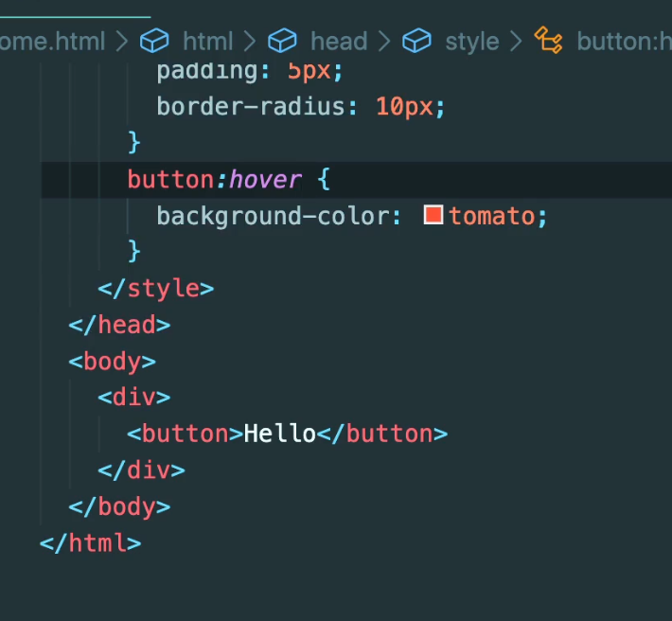
Task: Open the button:h breadcrumb item
Action: [624, 42]
